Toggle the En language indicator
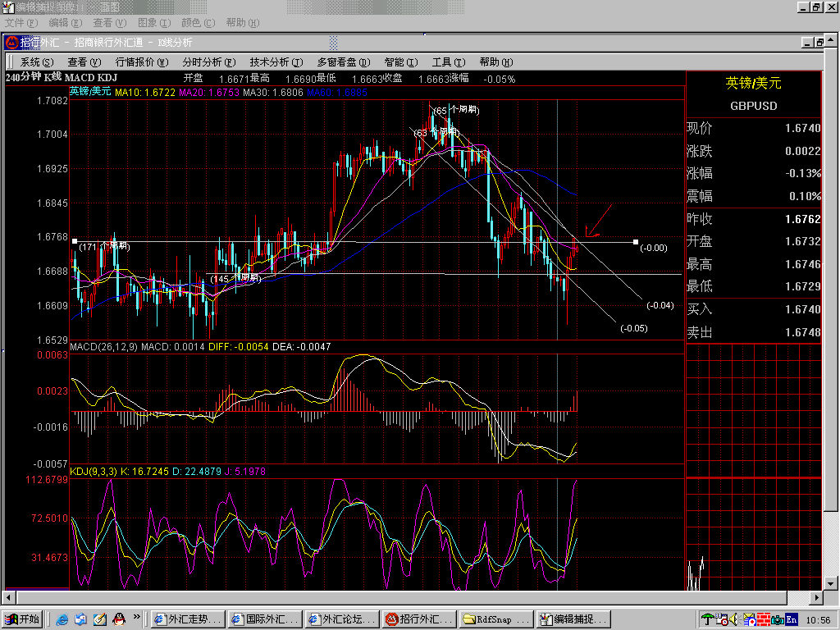The image size is (840, 630). coord(791,619)
